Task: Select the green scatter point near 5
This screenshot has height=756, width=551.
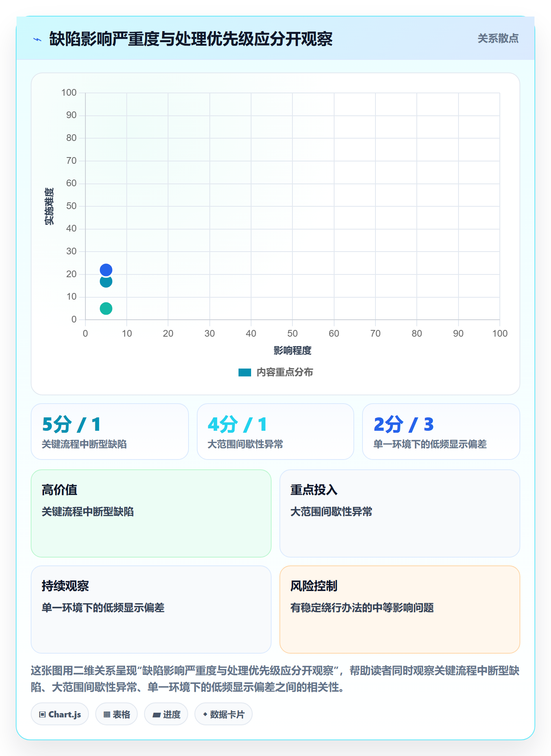Action: pyautogui.click(x=106, y=308)
